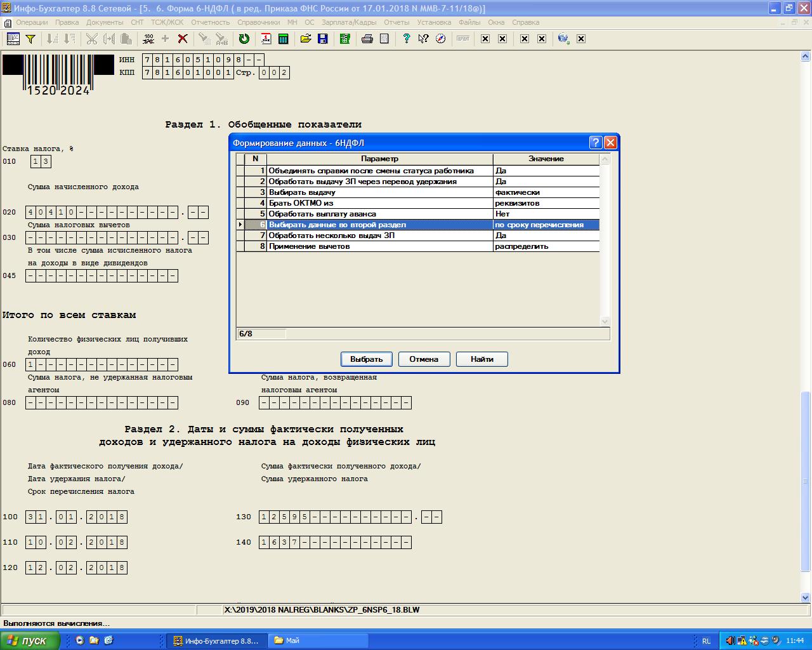812x650 pixels.
Task: Click the N column header
Action: [256, 159]
